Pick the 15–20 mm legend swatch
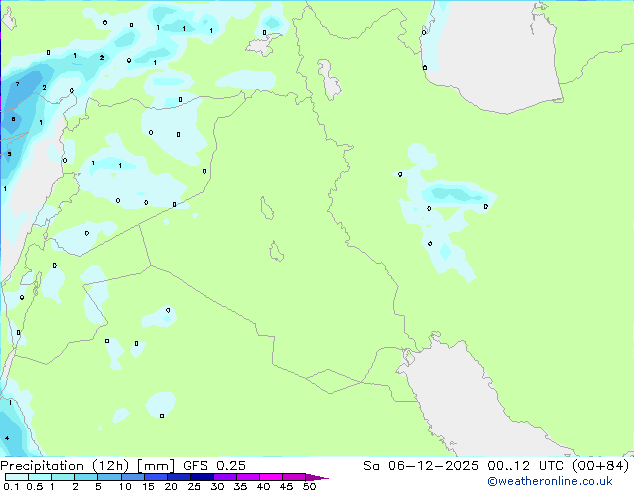 click(156, 477)
